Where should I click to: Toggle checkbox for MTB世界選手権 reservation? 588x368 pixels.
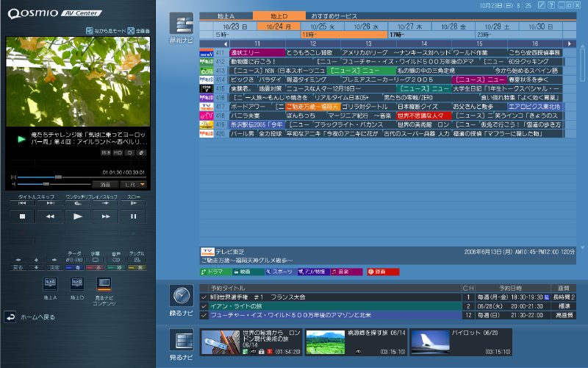point(205,297)
